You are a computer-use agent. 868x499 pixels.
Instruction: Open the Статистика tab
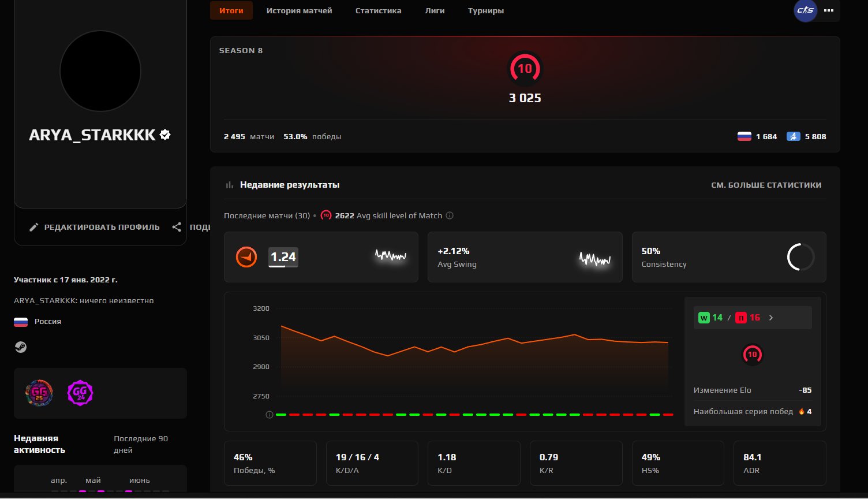[378, 10]
